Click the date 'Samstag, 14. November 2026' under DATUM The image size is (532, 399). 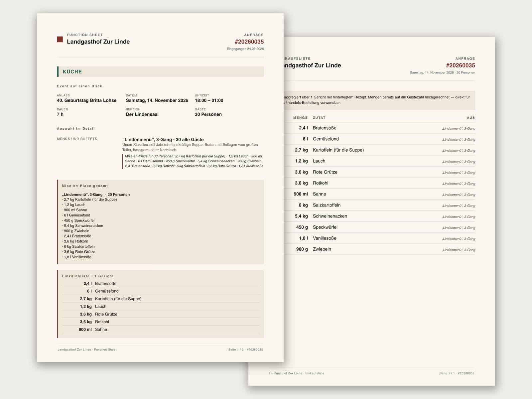pyautogui.click(x=157, y=100)
